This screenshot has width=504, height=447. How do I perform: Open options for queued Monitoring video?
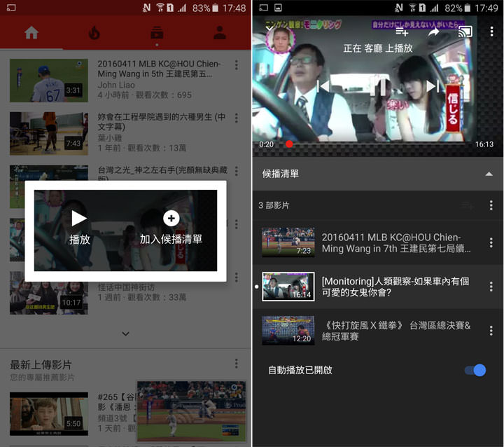(x=491, y=287)
